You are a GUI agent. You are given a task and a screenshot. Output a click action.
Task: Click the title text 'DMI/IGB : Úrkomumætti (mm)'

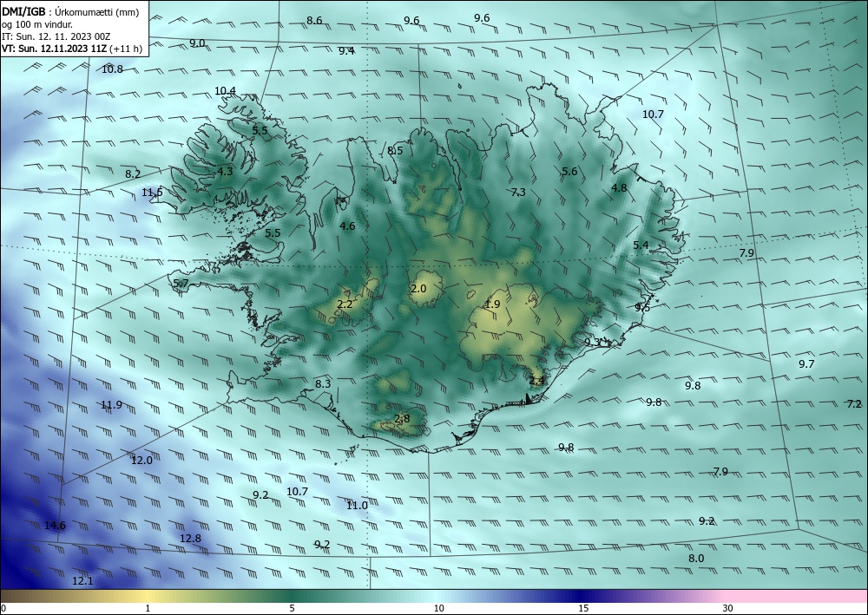tap(70, 12)
